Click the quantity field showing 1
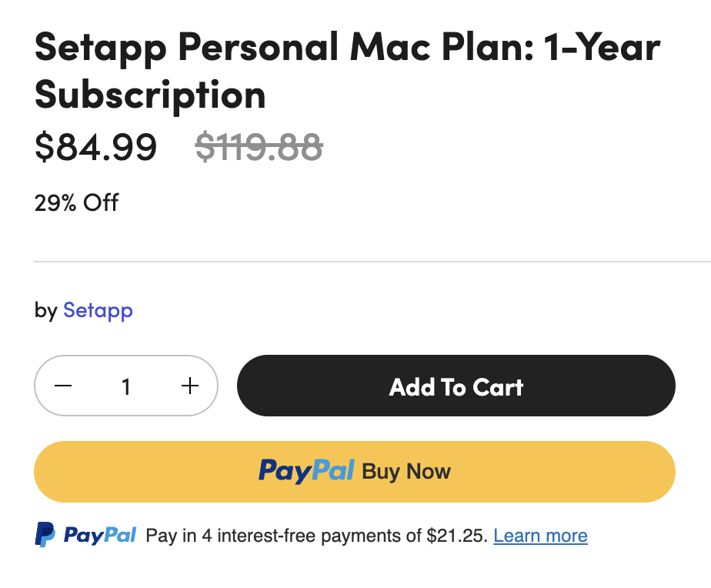This screenshot has width=711, height=588. 126,386
